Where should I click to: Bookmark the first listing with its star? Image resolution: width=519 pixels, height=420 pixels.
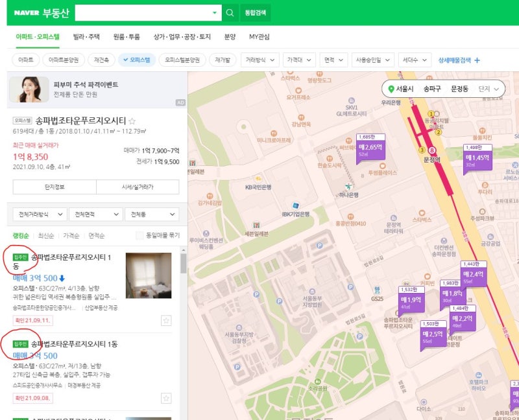(166, 320)
